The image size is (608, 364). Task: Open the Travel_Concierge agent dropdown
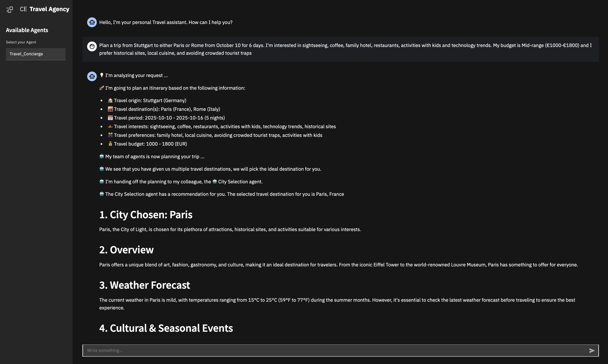(36, 54)
